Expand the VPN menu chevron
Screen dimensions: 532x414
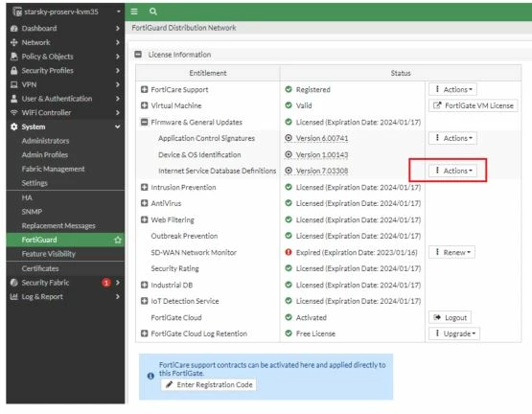coord(118,84)
